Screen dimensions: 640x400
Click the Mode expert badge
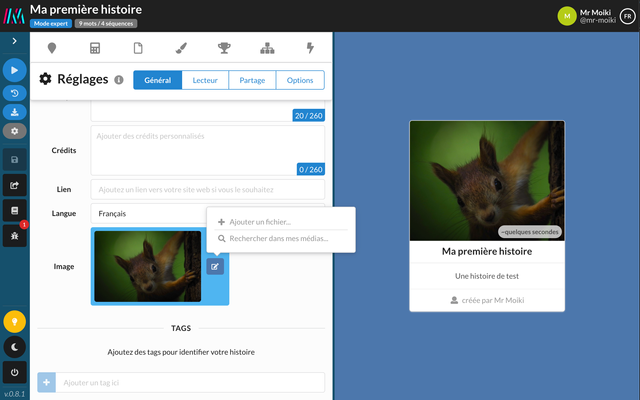pyautogui.click(x=51, y=24)
